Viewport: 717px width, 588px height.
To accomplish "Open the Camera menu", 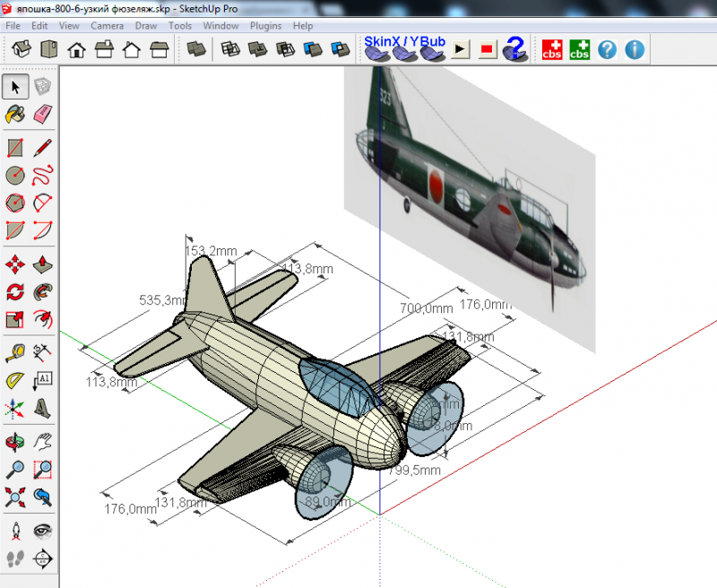I will click(107, 26).
